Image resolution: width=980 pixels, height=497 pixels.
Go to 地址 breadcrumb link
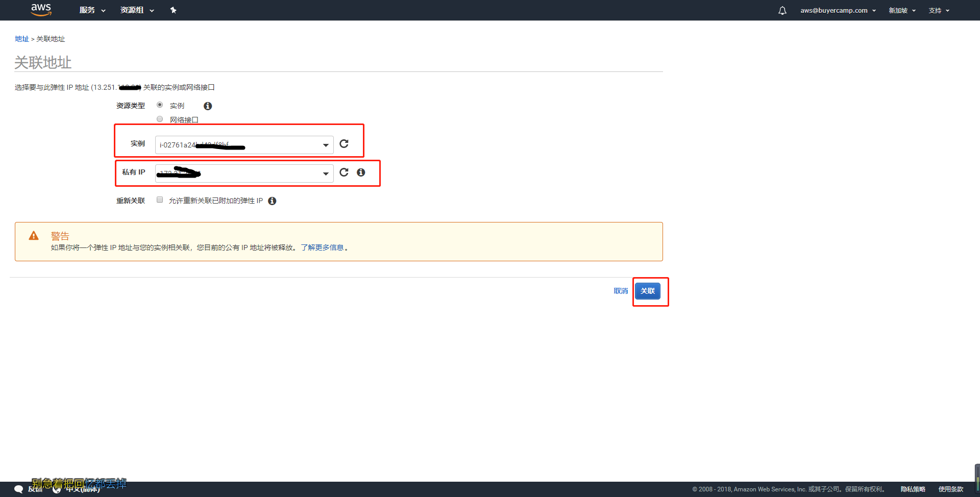pyautogui.click(x=22, y=39)
